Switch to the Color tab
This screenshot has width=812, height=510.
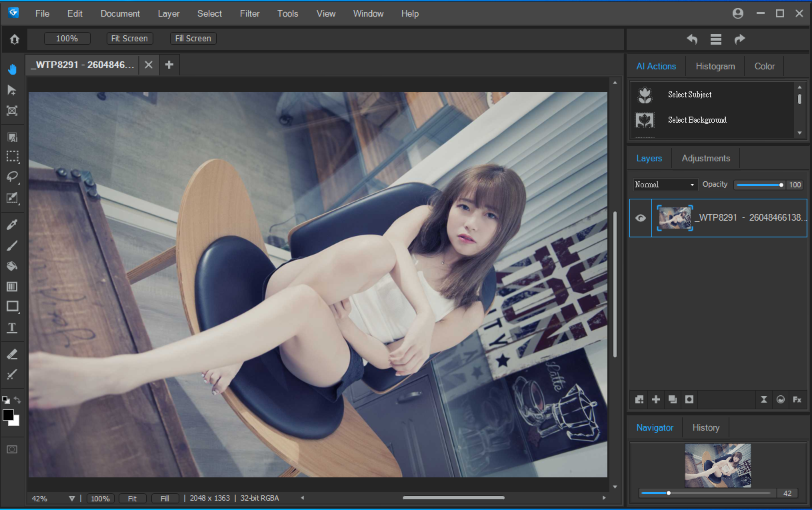pos(765,67)
